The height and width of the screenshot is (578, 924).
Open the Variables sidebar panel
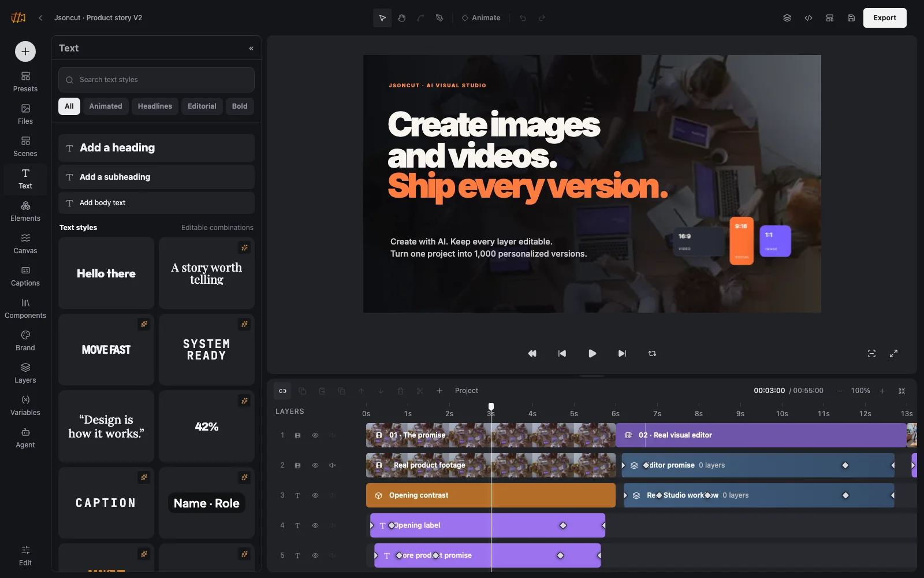[25, 406]
